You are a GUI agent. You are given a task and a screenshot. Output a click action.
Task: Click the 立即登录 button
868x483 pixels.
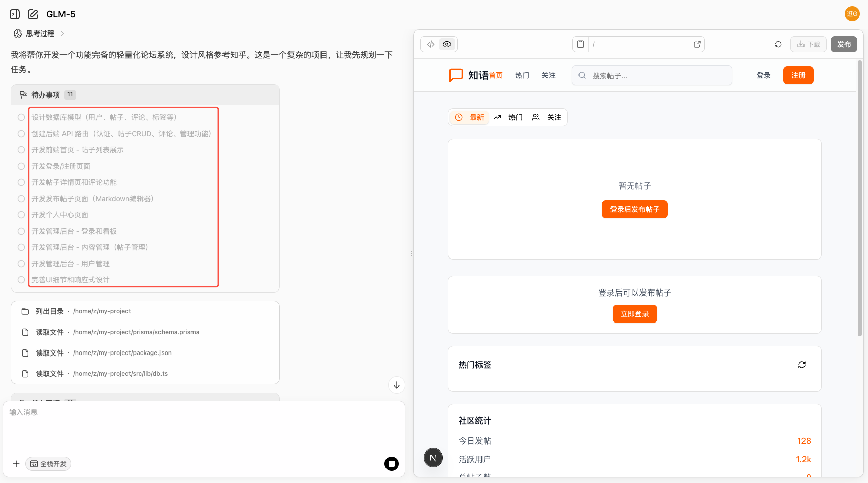(634, 313)
